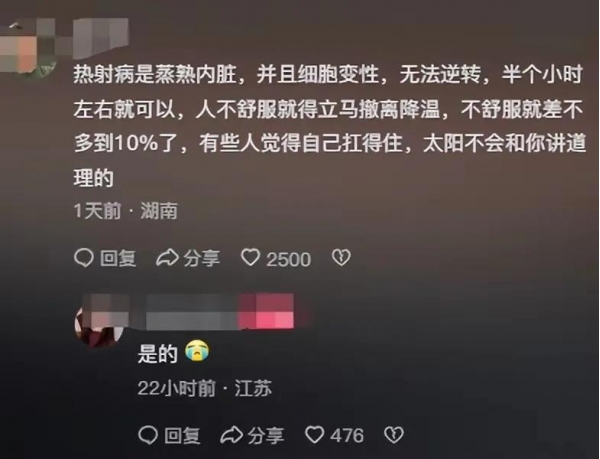Dislike the Hunan comment using the broken heart

[341, 258]
